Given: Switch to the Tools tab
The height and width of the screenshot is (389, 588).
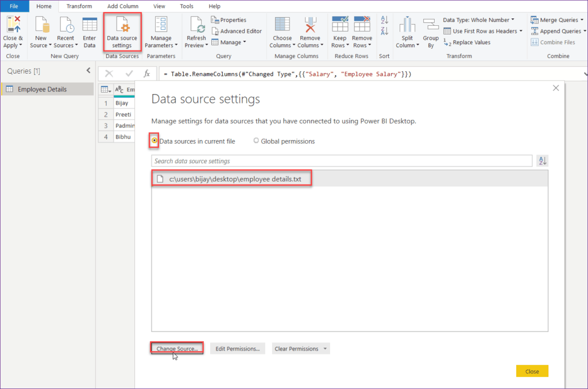Looking at the screenshot, I should (x=187, y=6).
